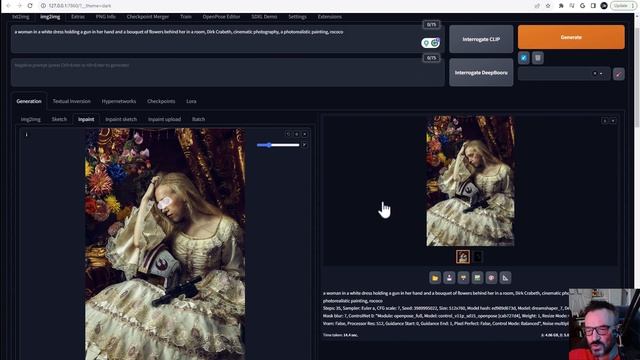Screen dimensions: 640x360
Task: Select the Checkpoints tab
Action: (x=161, y=101)
